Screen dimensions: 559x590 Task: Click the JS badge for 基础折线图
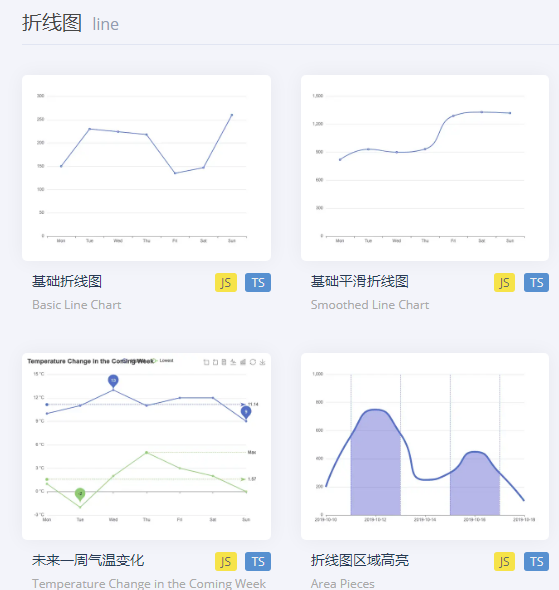pos(226,283)
